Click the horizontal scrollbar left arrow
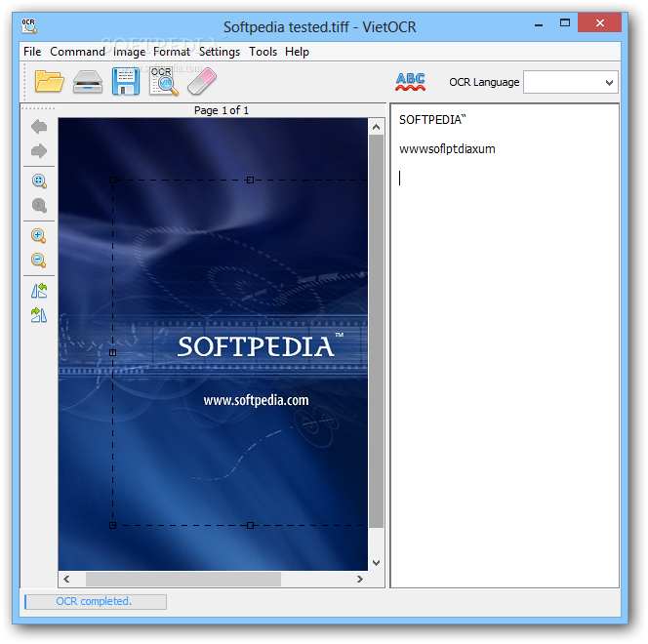 pyautogui.click(x=66, y=580)
